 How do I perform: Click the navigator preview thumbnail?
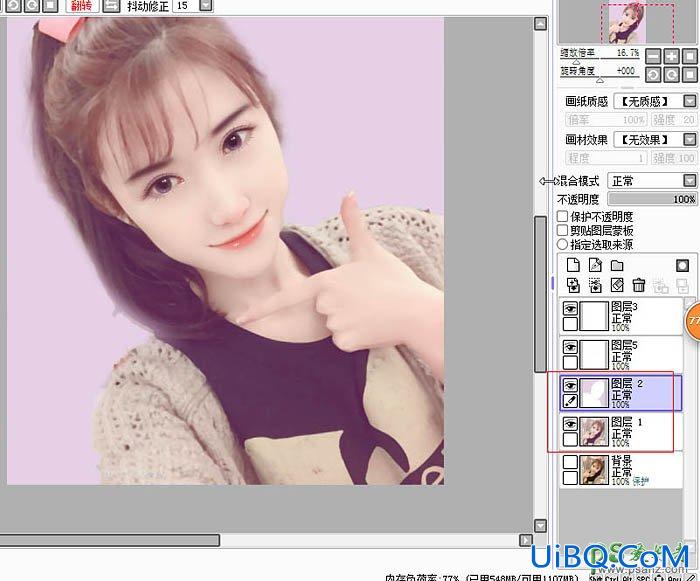(627, 21)
